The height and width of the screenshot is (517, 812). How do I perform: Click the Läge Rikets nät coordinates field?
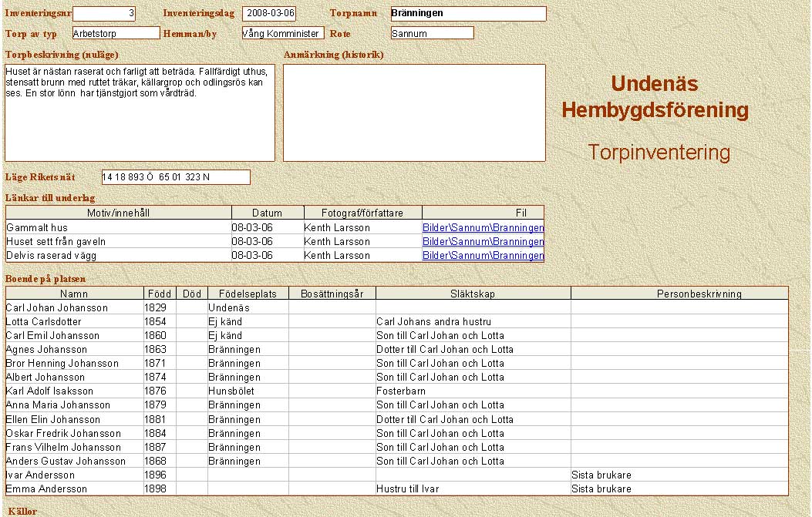coord(176,177)
